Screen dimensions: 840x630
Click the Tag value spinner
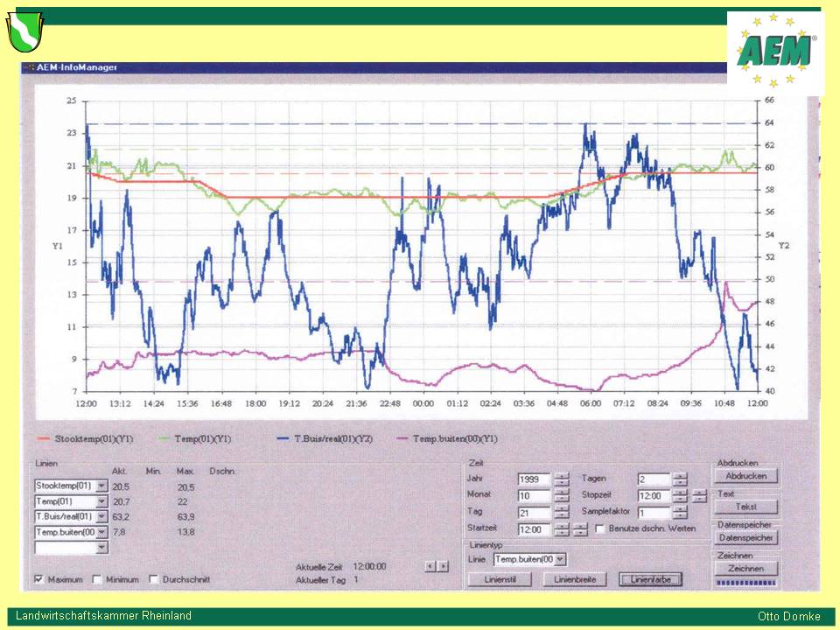tap(562, 513)
